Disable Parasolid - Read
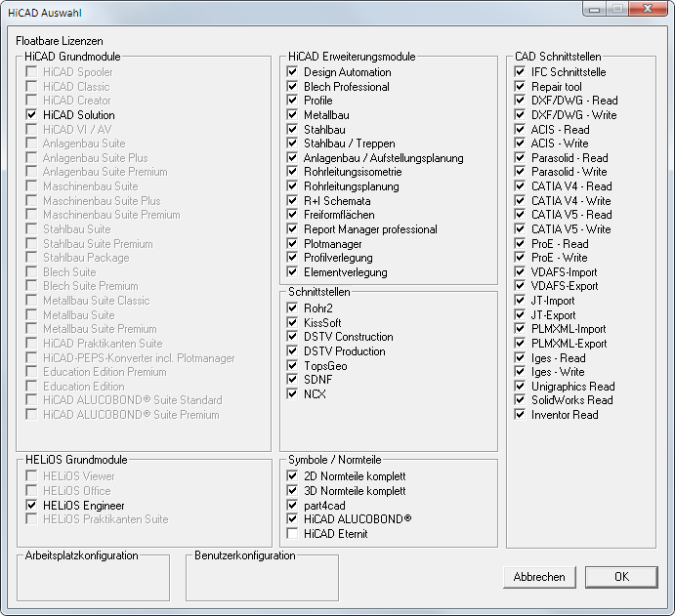Viewport: 675px width, 616px height. click(520, 158)
